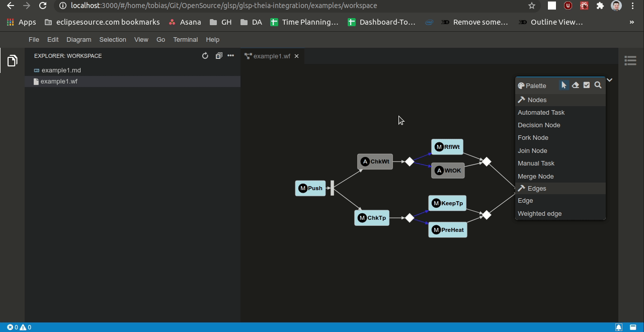Image resolution: width=644 pixels, height=332 pixels.
Task: Switch to the example1.wf editor tab
Action: 272,56
